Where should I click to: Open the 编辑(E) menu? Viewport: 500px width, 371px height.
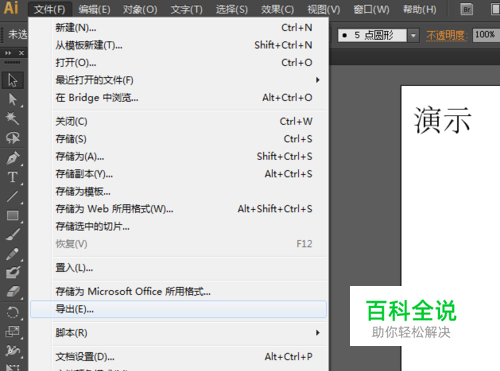[x=94, y=9]
